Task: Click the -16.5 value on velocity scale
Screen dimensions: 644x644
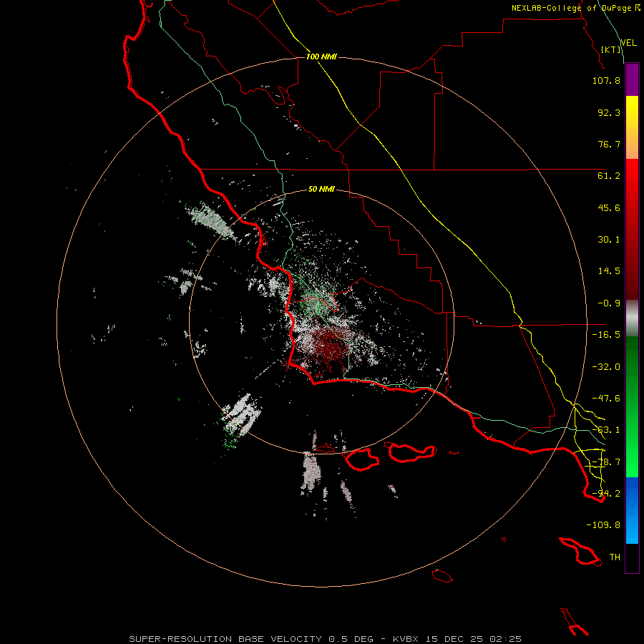Action: (606, 335)
